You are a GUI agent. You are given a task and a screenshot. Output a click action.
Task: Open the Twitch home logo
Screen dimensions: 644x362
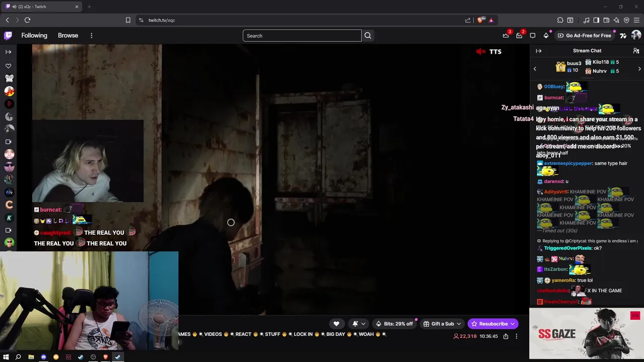(x=8, y=35)
